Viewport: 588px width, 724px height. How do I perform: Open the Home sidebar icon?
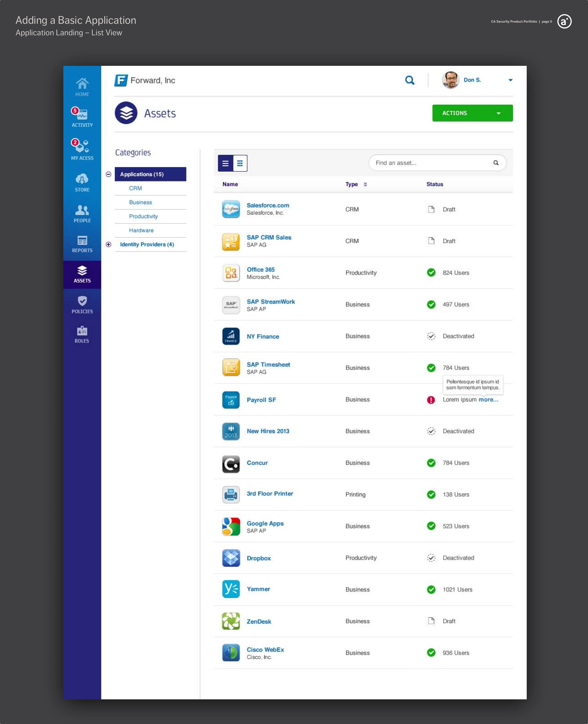82,87
